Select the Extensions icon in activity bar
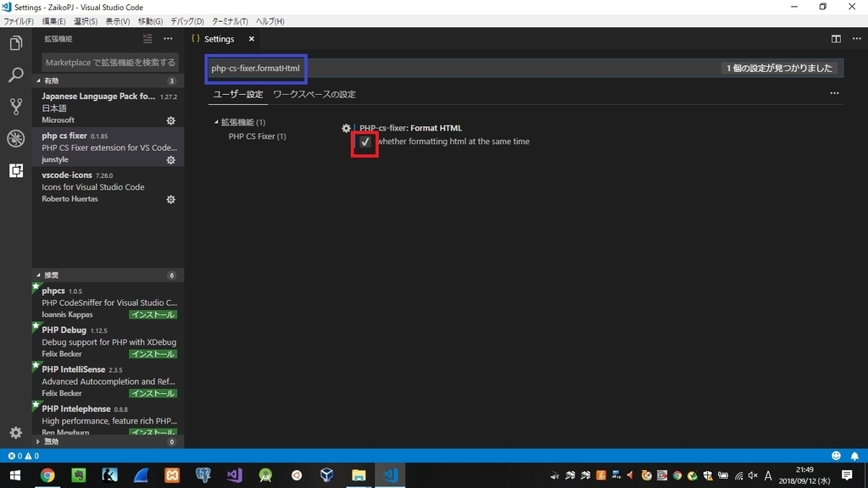Screen dimensions: 868x488 (x=15, y=171)
